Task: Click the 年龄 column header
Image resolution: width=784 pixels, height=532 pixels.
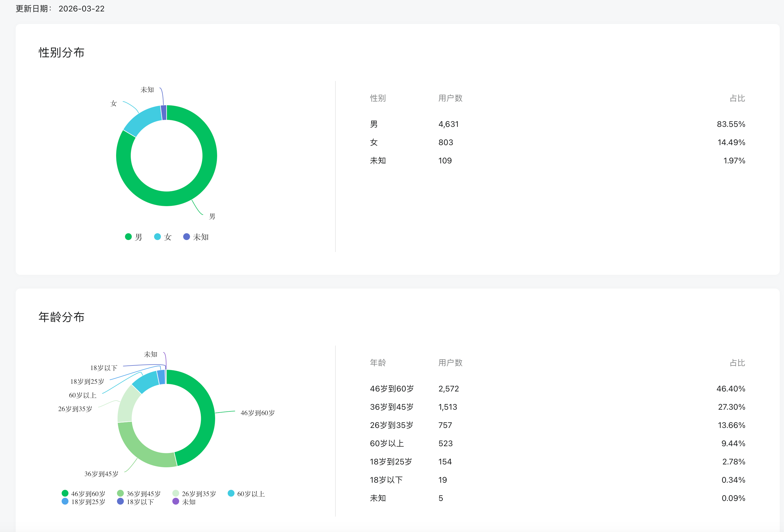Action: pyautogui.click(x=378, y=363)
